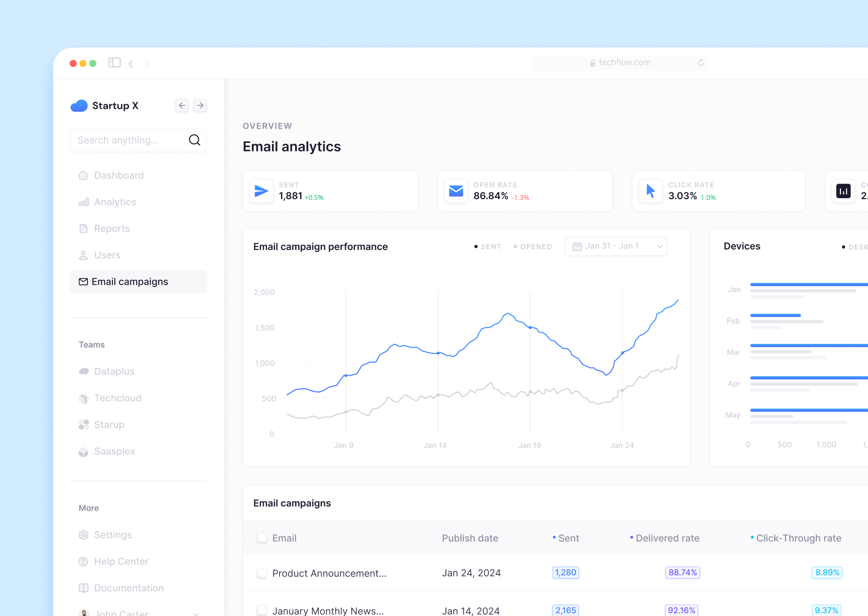Click the Jan 19 data point on Sent line

coord(530,328)
